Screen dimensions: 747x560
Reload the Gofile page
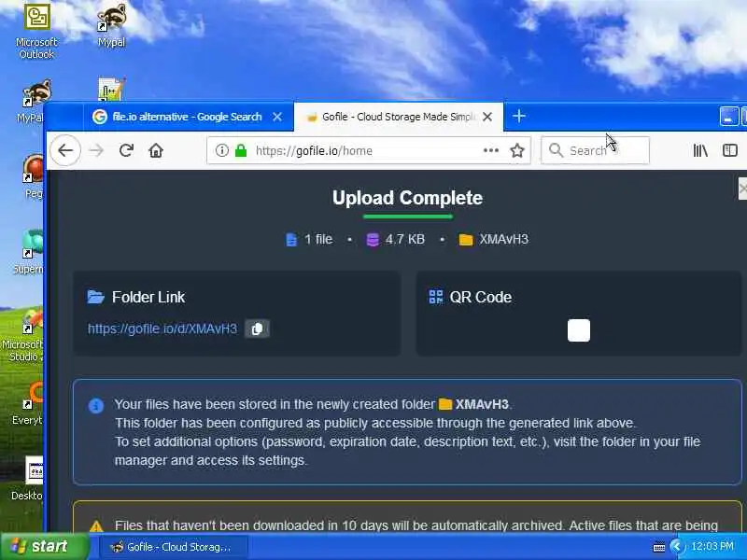coord(126,150)
